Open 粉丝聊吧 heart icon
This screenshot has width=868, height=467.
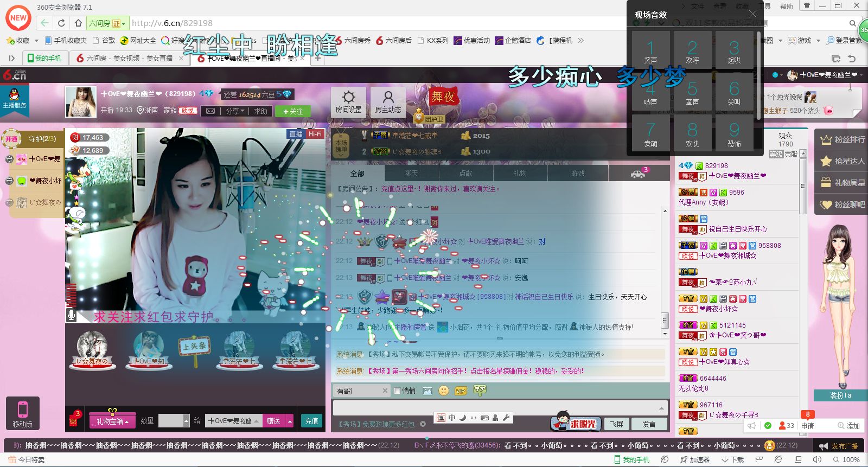point(843,204)
